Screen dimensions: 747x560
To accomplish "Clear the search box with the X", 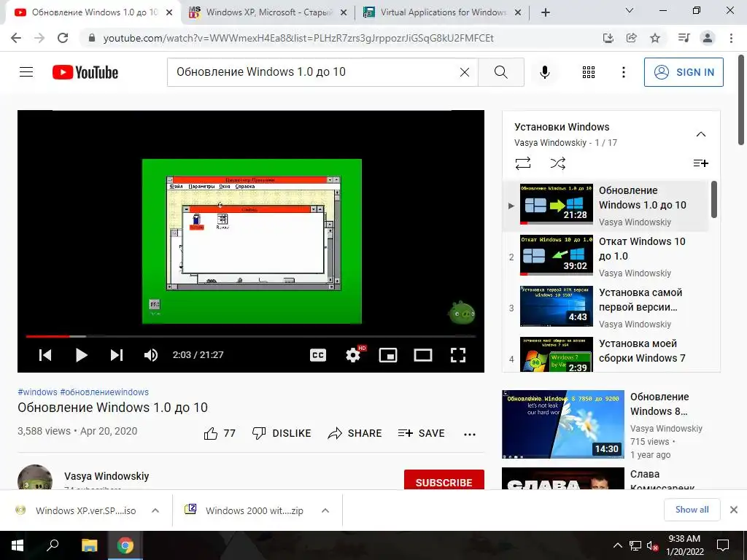I will tap(465, 72).
